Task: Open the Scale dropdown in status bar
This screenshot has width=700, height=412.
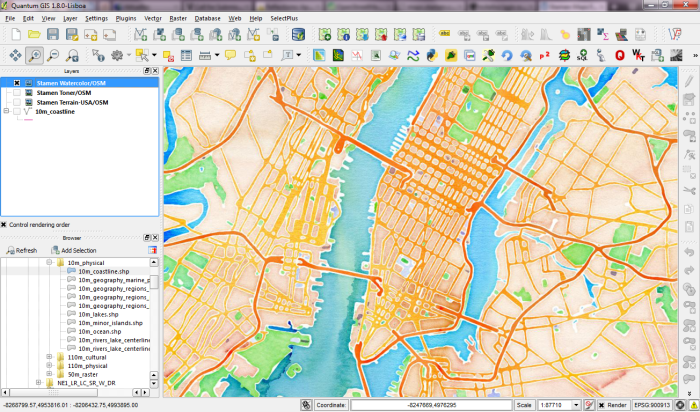Action: (574, 405)
